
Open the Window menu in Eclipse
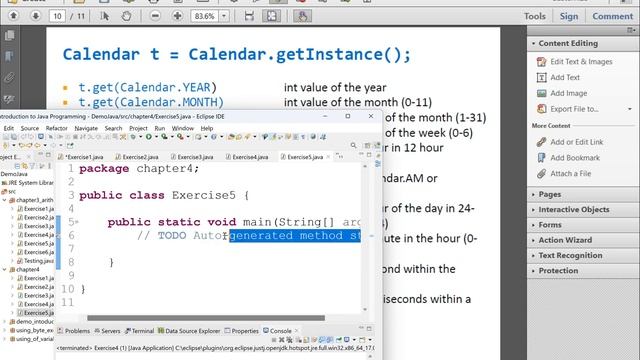182,128
